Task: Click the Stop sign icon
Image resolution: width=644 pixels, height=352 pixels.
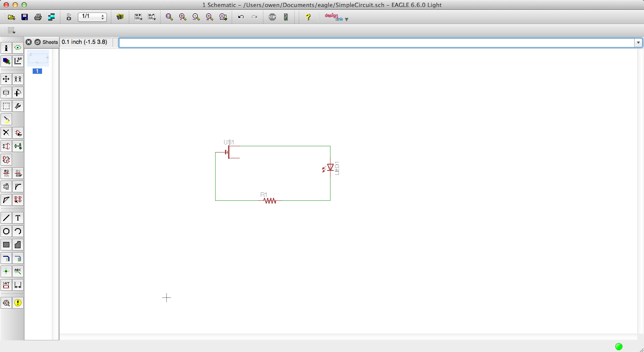Action: click(272, 17)
